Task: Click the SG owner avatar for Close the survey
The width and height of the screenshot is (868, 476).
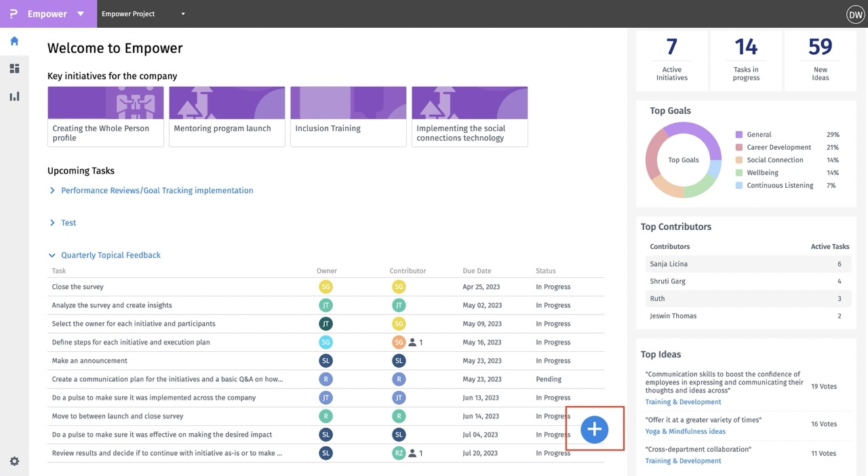Action: (326, 287)
